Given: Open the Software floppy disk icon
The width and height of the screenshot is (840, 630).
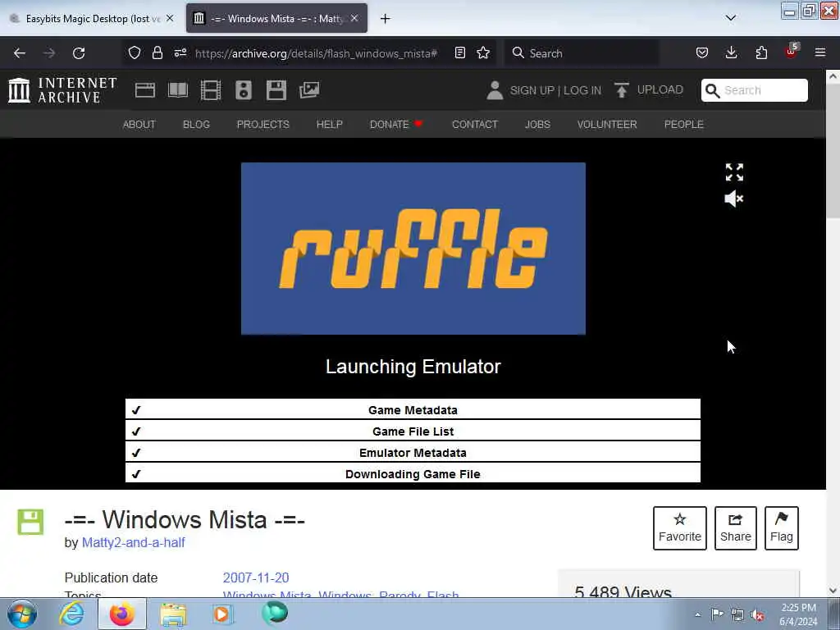Looking at the screenshot, I should pos(276,90).
